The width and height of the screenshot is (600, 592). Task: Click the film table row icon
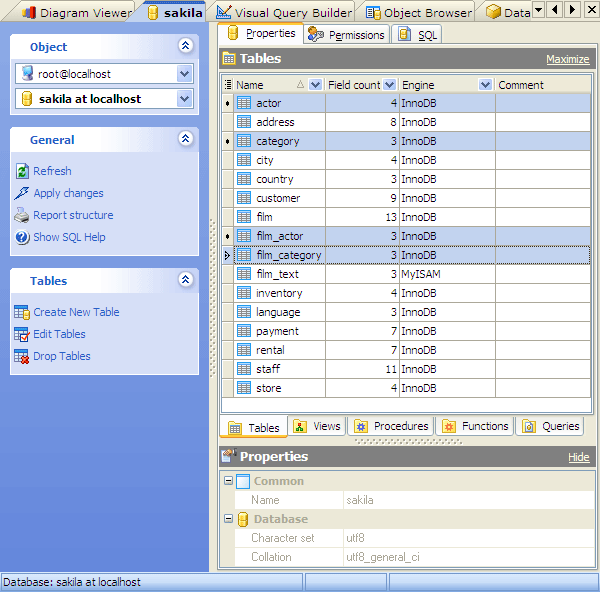[x=244, y=217]
